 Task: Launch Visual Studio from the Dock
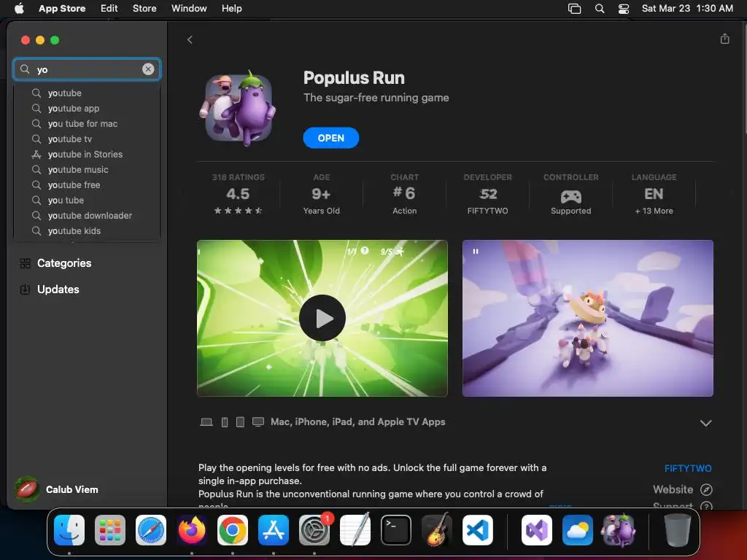[537, 530]
